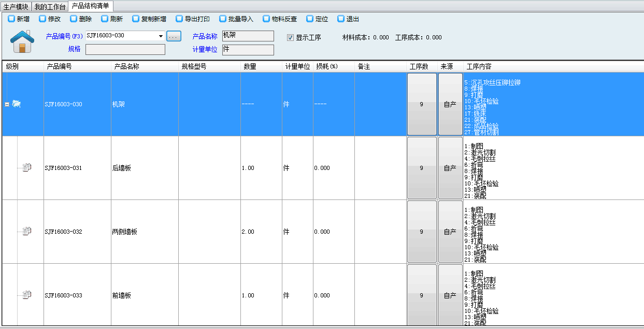
Task: Select the product code cell SJF16003-030 in the table
Action: 78,104
